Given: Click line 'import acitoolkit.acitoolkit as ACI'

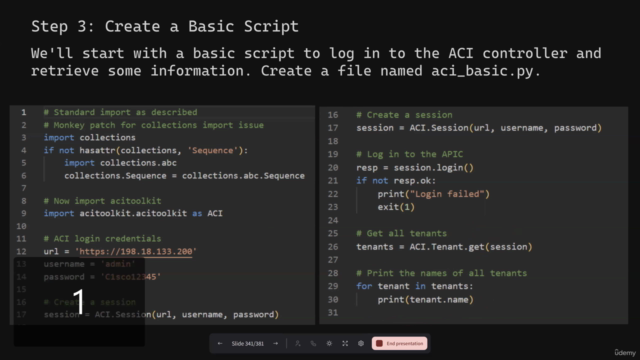Looking at the screenshot, I should 133,213.
